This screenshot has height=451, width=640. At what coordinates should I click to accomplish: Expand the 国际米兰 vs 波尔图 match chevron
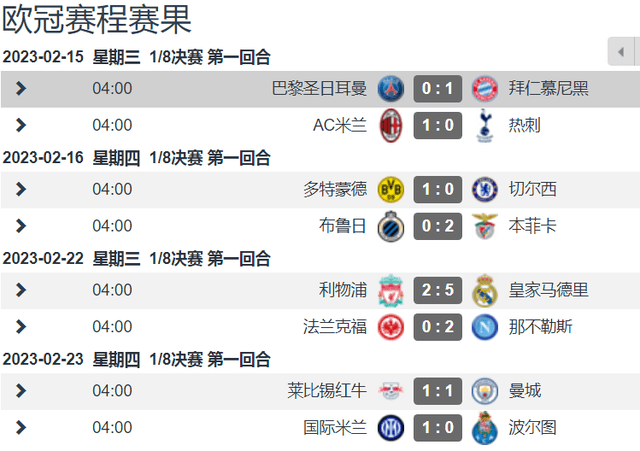[21, 428]
